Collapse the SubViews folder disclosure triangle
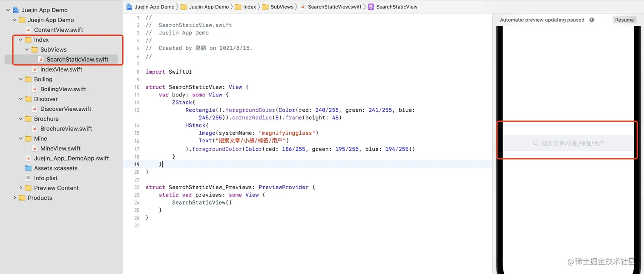 click(x=27, y=49)
